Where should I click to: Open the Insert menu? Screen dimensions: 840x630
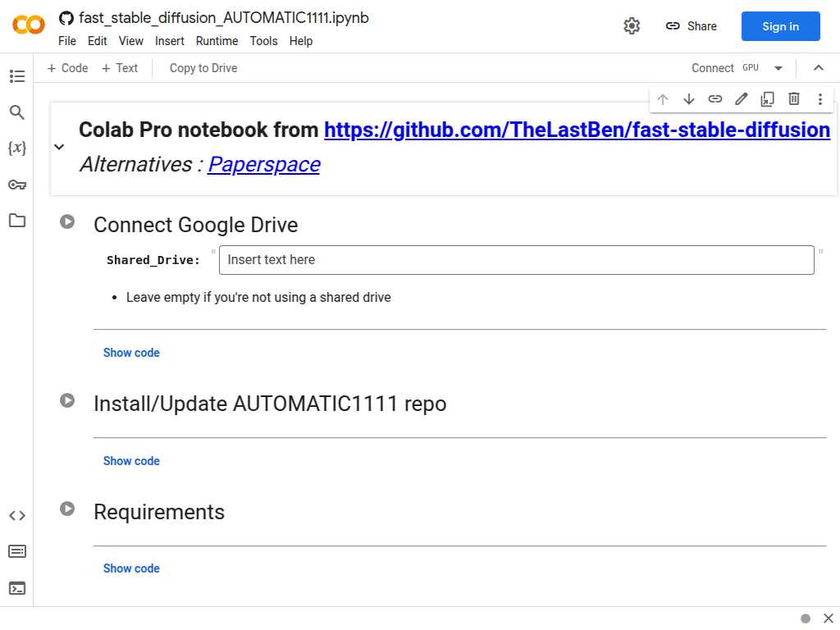169,41
